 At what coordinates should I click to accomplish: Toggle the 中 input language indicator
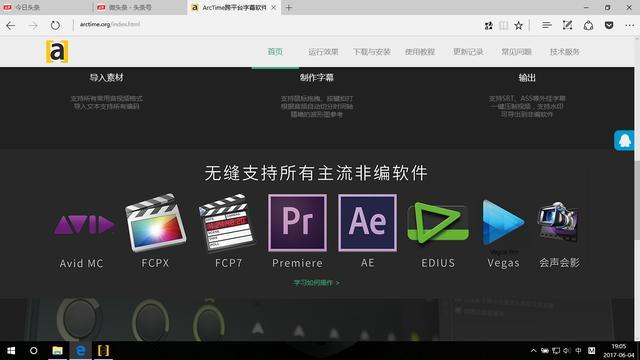tap(578, 351)
